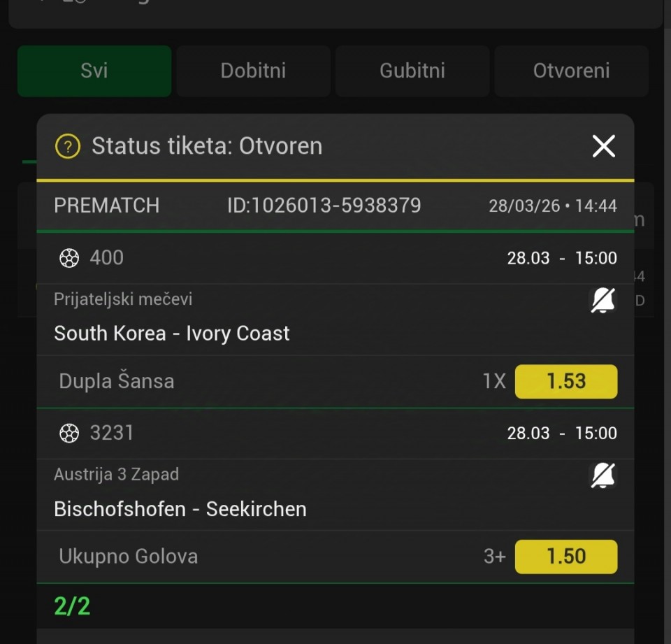This screenshot has height=644, width=671.
Task: Click the Dupla Šansa bet type
Action: [117, 381]
